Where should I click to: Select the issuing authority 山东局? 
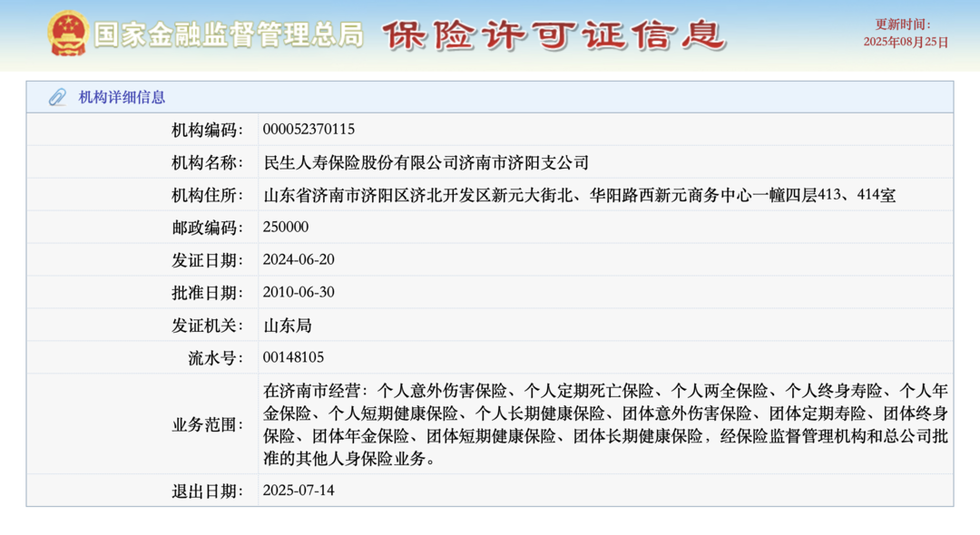[x=288, y=326]
